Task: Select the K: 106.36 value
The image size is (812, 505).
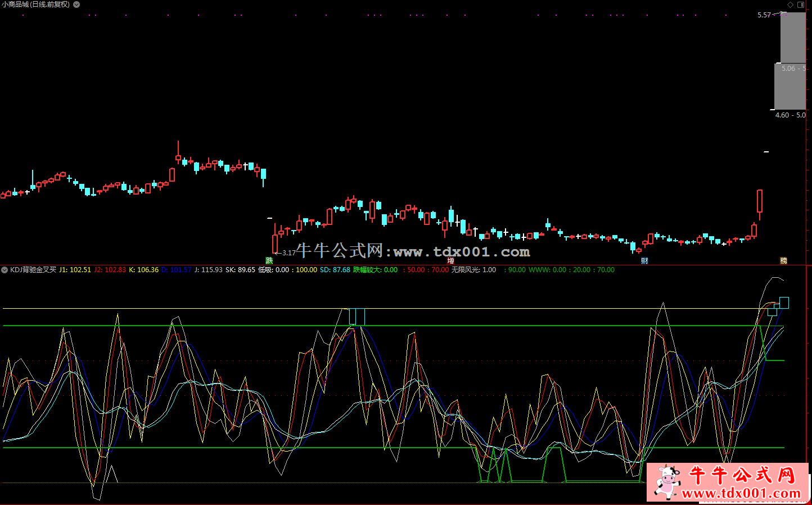Action: pyautogui.click(x=144, y=270)
